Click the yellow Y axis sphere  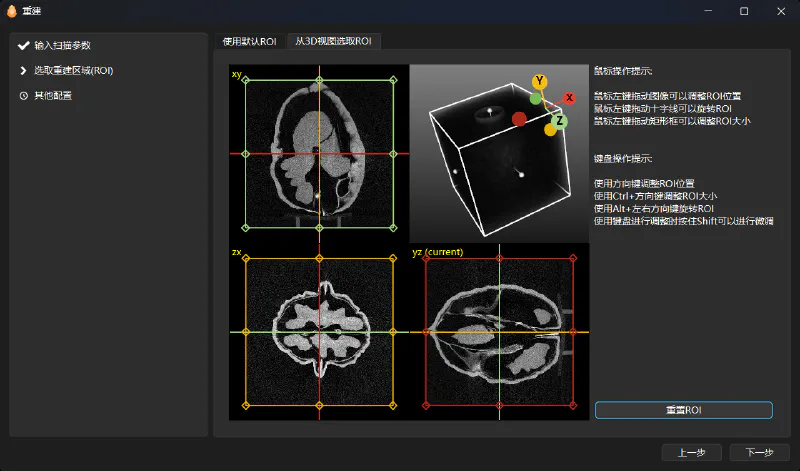click(x=540, y=81)
